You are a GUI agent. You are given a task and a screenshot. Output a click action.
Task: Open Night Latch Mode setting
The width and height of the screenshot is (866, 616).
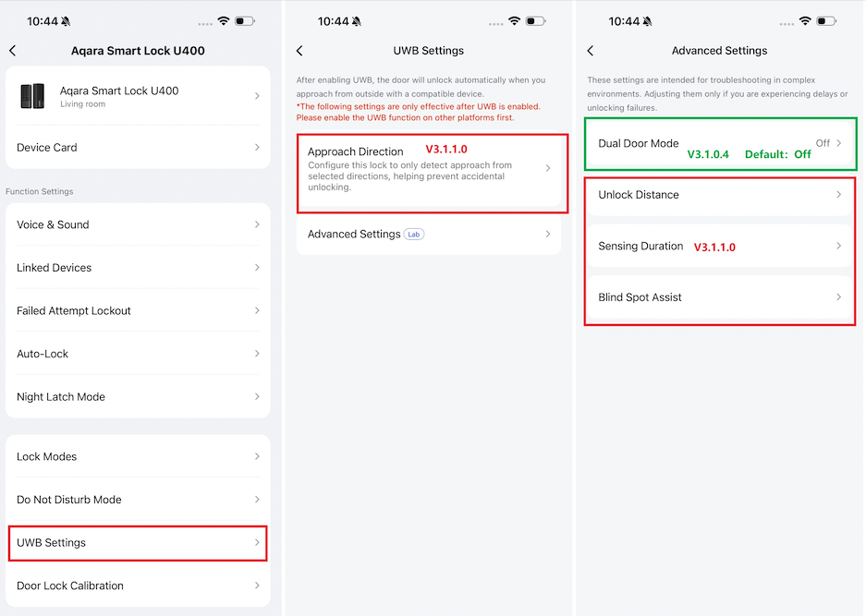[x=138, y=397]
